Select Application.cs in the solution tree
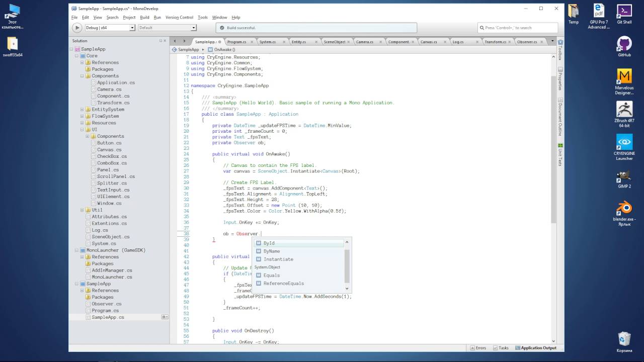Screen dimensions: 644x362 116,82
